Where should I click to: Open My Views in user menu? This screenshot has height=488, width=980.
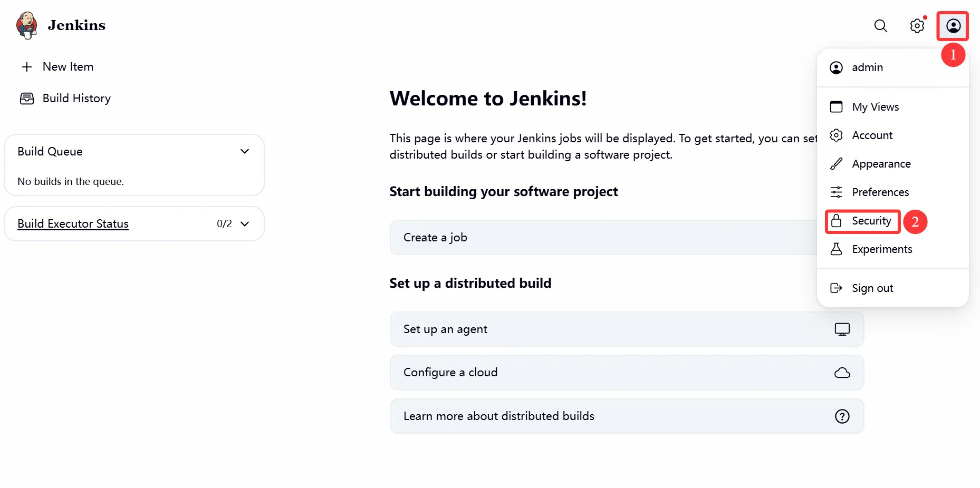pyautogui.click(x=875, y=107)
